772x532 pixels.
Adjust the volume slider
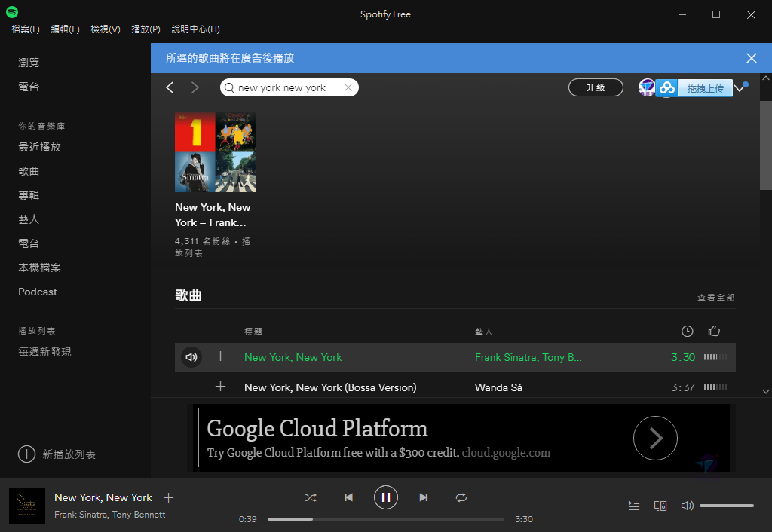tap(727, 506)
